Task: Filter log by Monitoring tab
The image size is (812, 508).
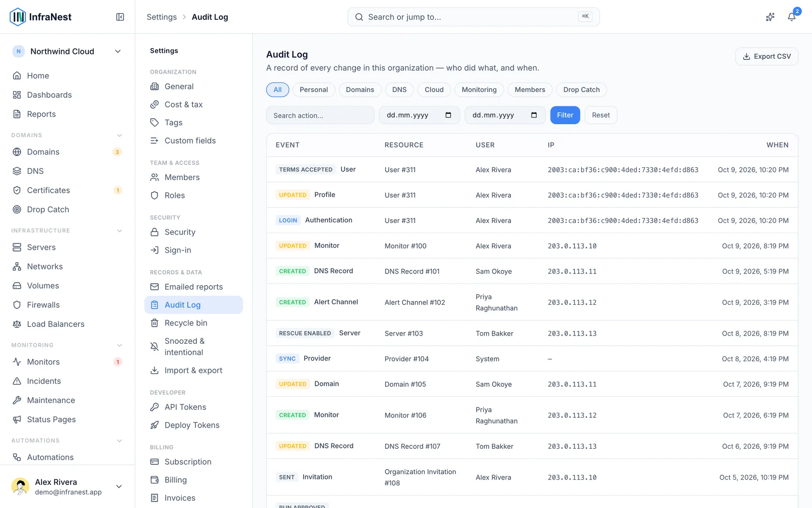Action: coord(479,90)
